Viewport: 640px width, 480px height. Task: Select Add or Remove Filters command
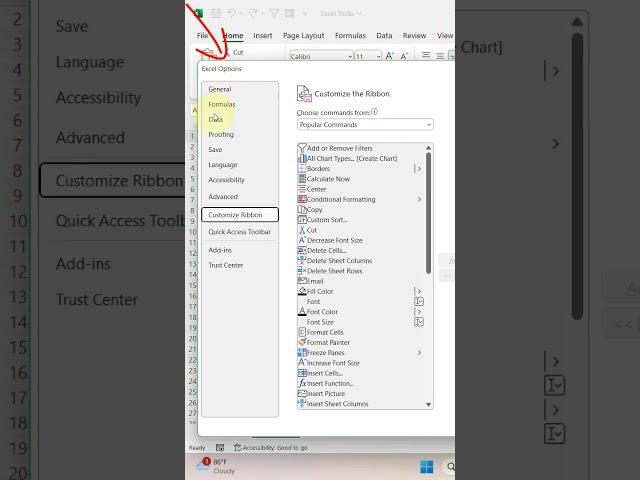(x=340, y=148)
